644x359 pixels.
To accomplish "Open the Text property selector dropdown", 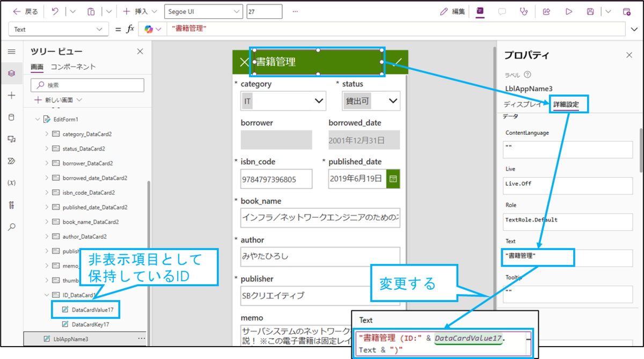I will [x=58, y=30].
